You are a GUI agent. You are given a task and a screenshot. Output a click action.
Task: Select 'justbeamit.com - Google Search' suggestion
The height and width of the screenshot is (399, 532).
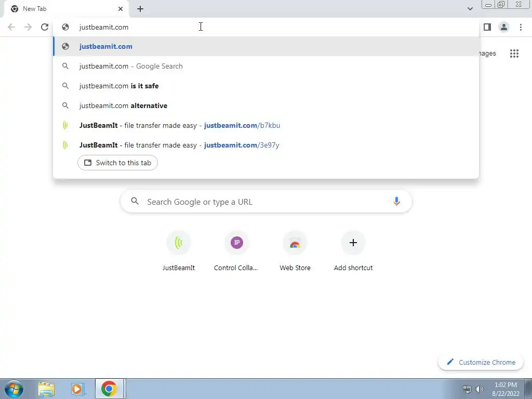(266, 66)
